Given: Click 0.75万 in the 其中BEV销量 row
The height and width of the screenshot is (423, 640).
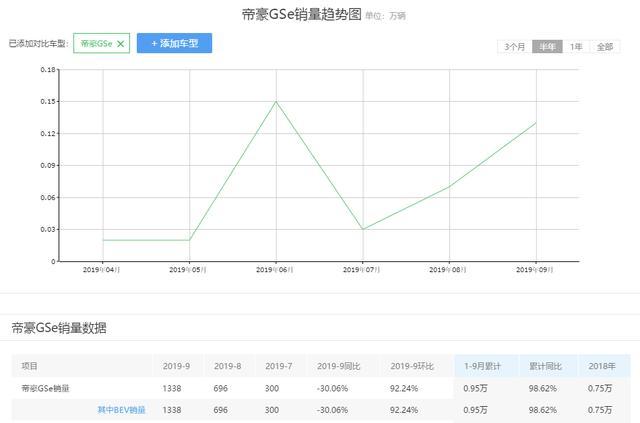Looking at the screenshot, I should coord(600,410).
